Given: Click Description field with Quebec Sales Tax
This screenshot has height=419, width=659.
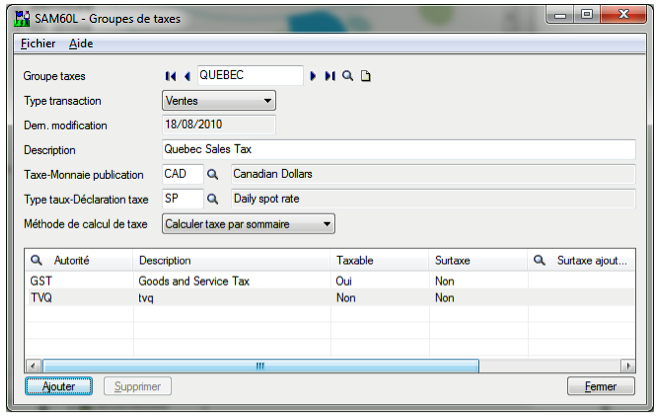Looking at the screenshot, I should point(399,149).
